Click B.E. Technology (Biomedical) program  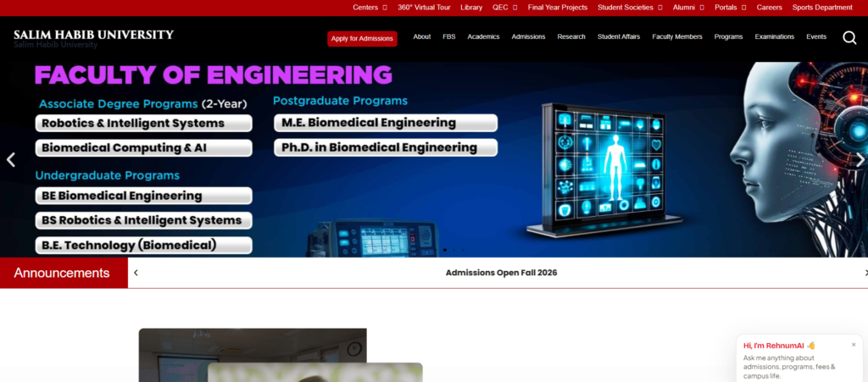point(144,245)
